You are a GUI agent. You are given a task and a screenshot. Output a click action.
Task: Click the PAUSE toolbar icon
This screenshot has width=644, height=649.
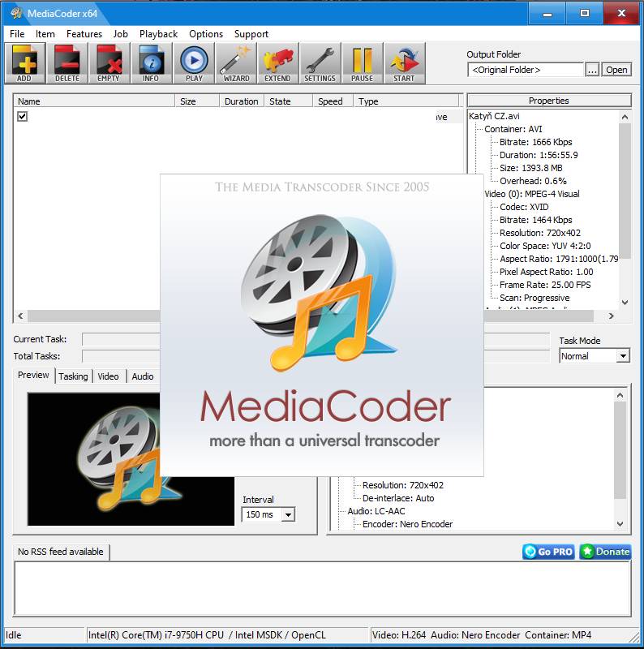point(362,63)
